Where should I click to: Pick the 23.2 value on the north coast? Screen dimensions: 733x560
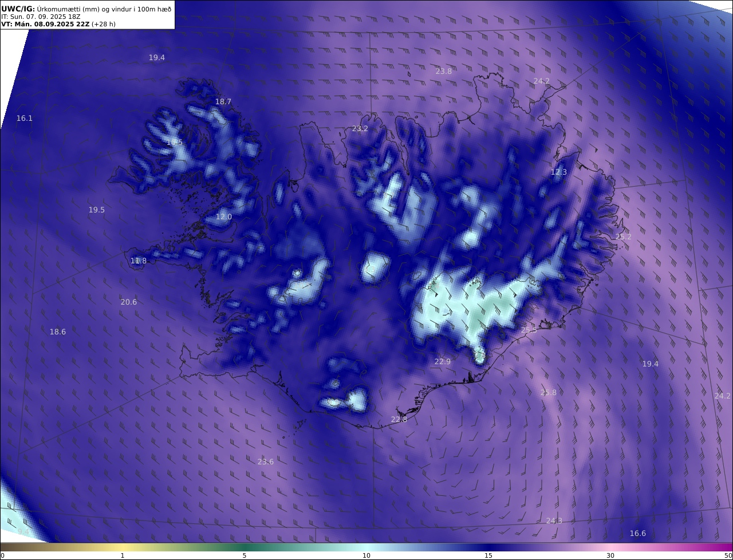click(x=360, y=129)
